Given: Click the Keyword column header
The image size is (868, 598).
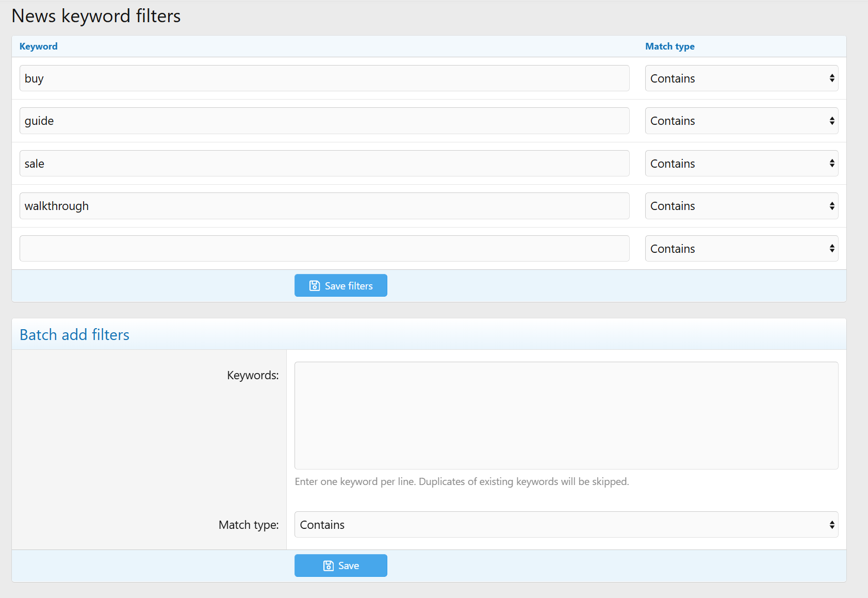Looking at the screenshot, I should (38, 46).
